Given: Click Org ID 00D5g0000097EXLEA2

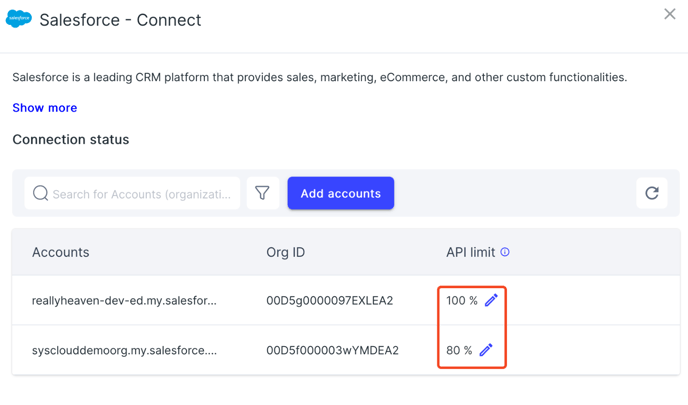Looking at the screenshot, I should click(x=330, y=301).
